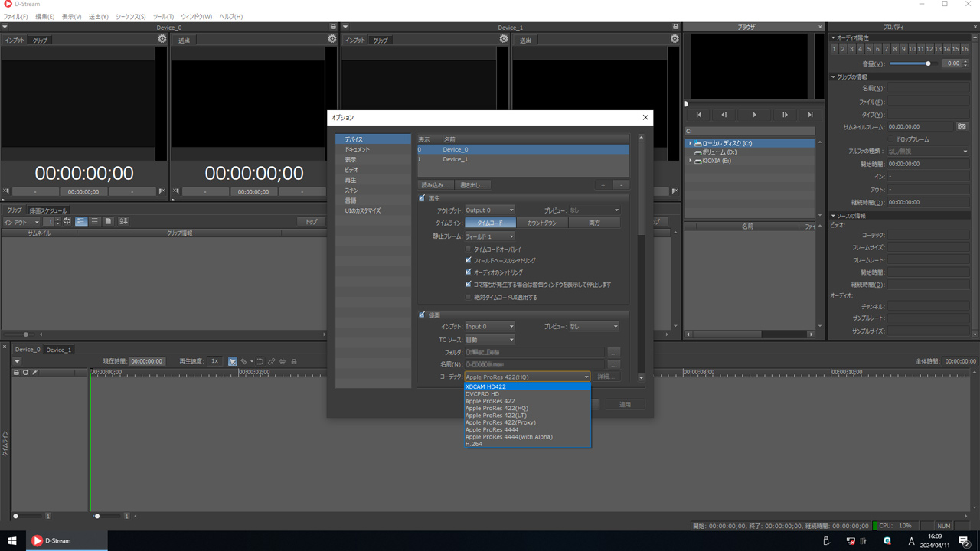This screenshot has height=551, width=980.
Task: Click the 読み込み... button
Action: coord(434,185)
